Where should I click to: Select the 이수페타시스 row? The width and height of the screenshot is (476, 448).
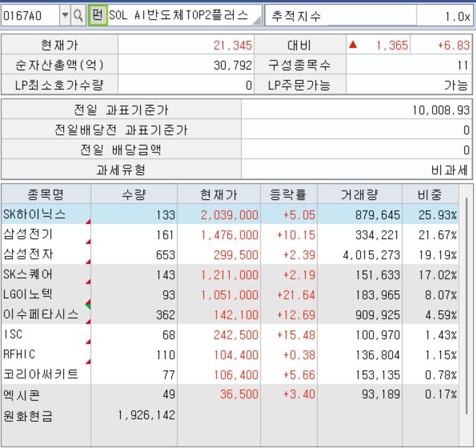[x=230, y=315]
